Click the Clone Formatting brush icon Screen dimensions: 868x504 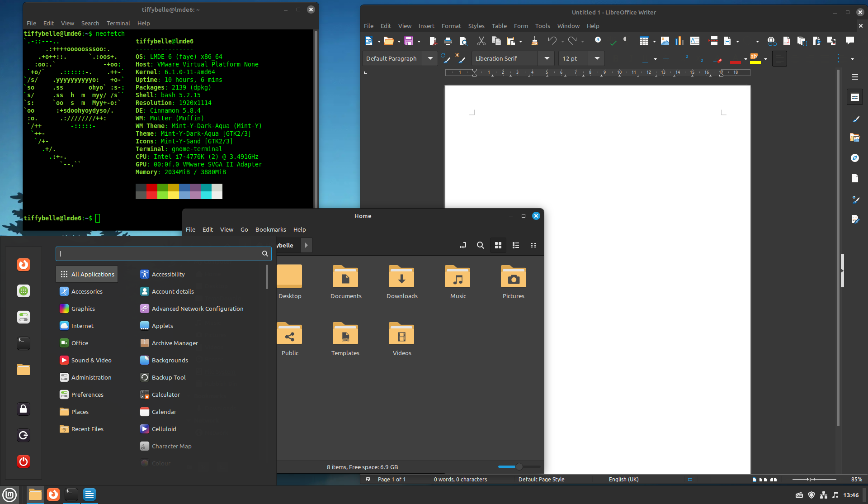coord(534,41)
